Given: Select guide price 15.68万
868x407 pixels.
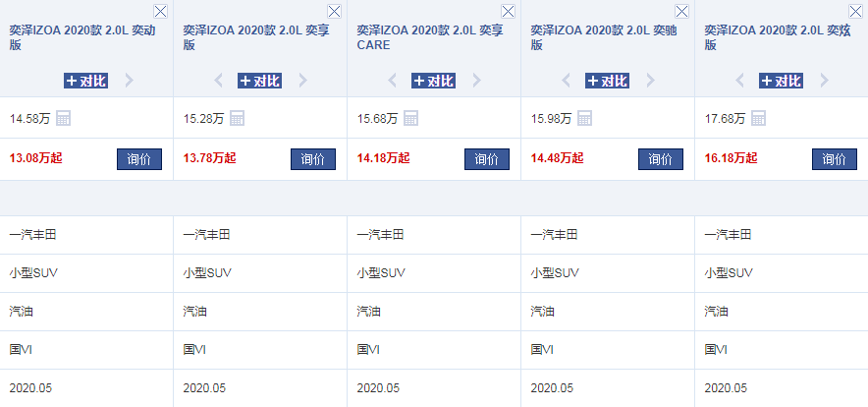Looking at the screenshot, I should [377, 119].
